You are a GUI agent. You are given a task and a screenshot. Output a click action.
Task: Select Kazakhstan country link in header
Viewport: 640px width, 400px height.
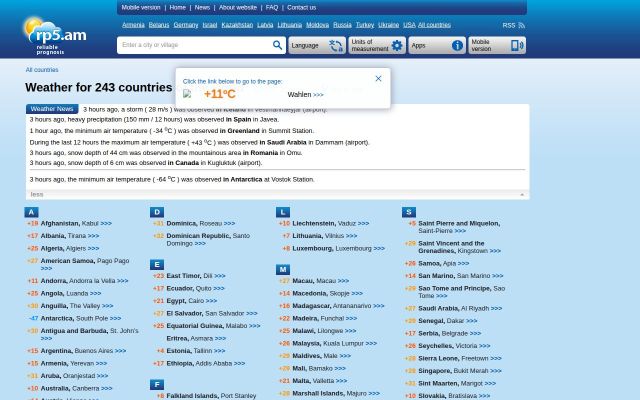tap(237, 25)
